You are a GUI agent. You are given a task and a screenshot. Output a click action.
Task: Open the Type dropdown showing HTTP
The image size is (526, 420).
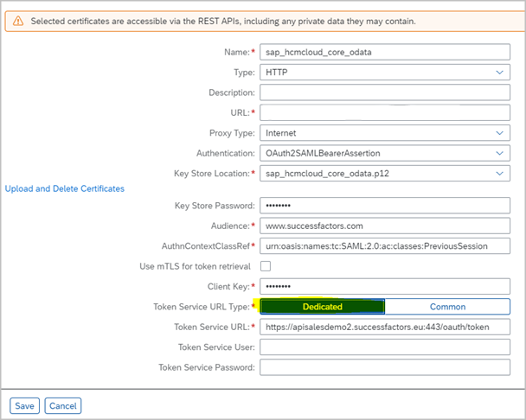(385, 73)
